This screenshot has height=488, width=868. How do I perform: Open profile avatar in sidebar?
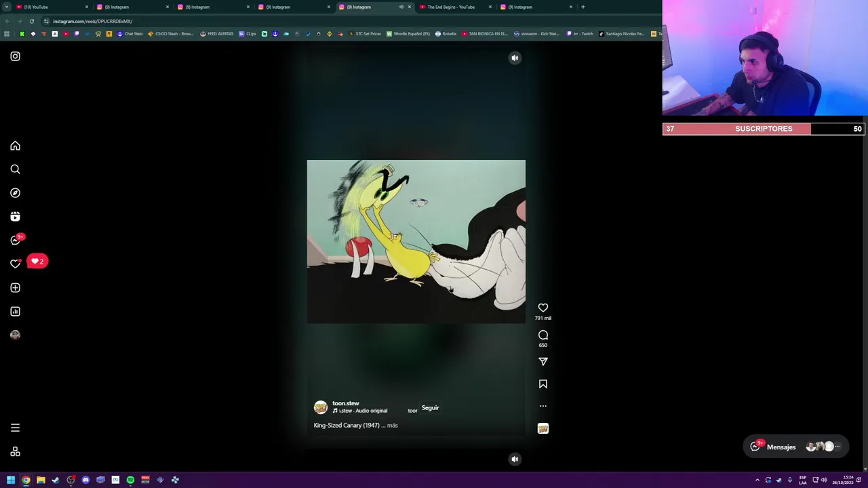[x=15, y=335]
